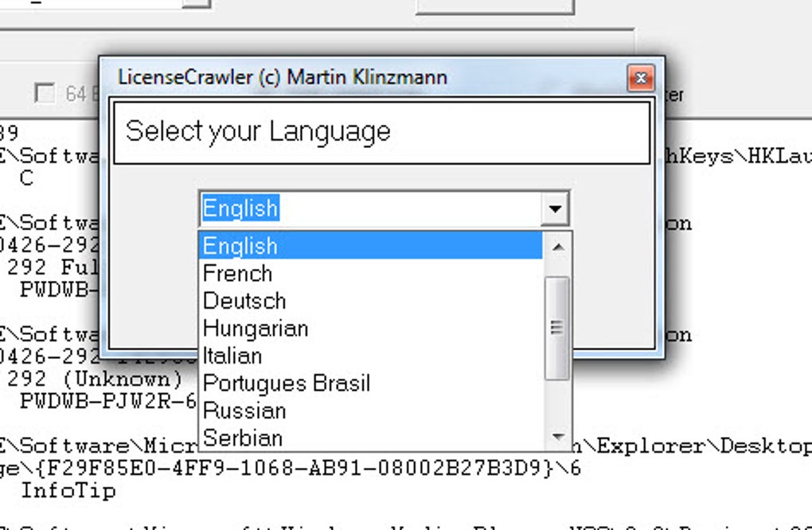The width and height of the screenshot is (812, 530).
Task: Select English in the language list
Action: point(371,245)
